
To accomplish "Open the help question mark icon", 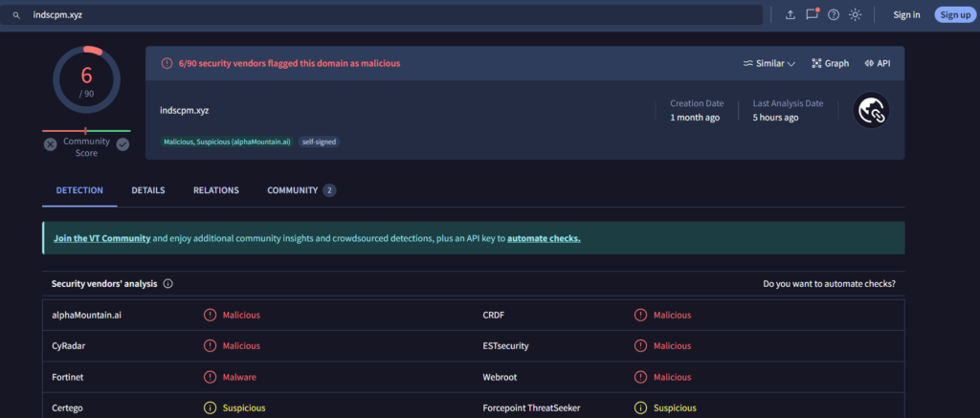I will pyautogui.click(x=834, y=14).
